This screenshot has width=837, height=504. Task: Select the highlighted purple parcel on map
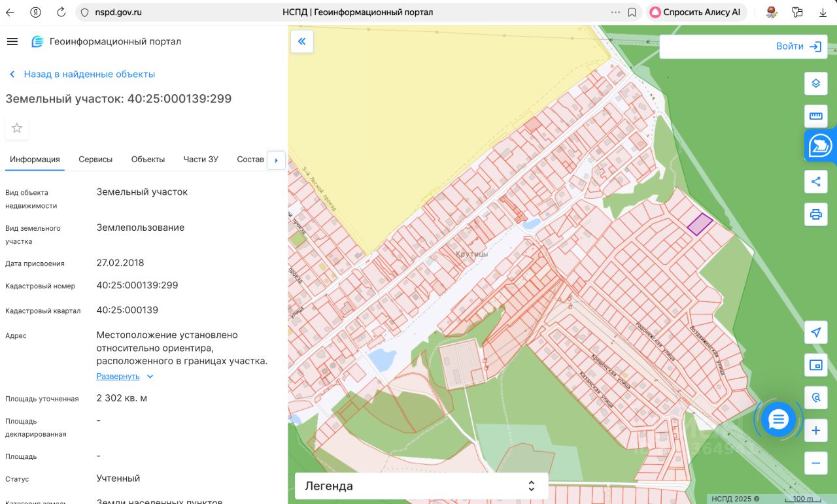pyautogui.click(x=700, y=224)
